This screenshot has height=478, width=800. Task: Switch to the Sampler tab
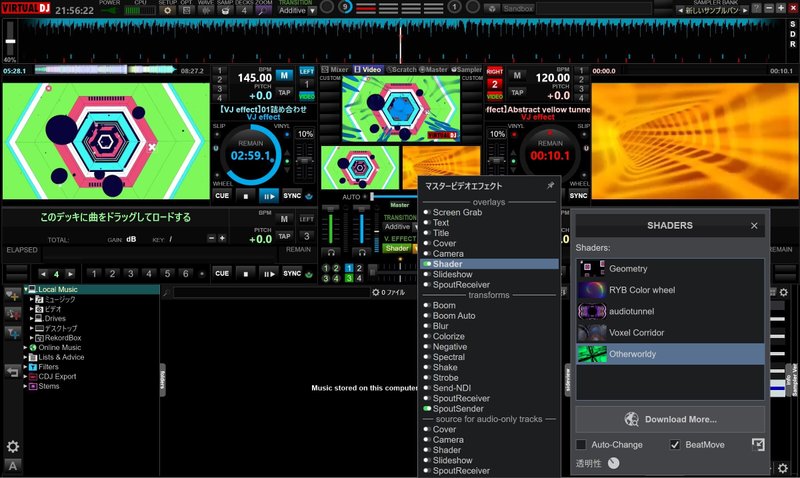tap(466, 69)
